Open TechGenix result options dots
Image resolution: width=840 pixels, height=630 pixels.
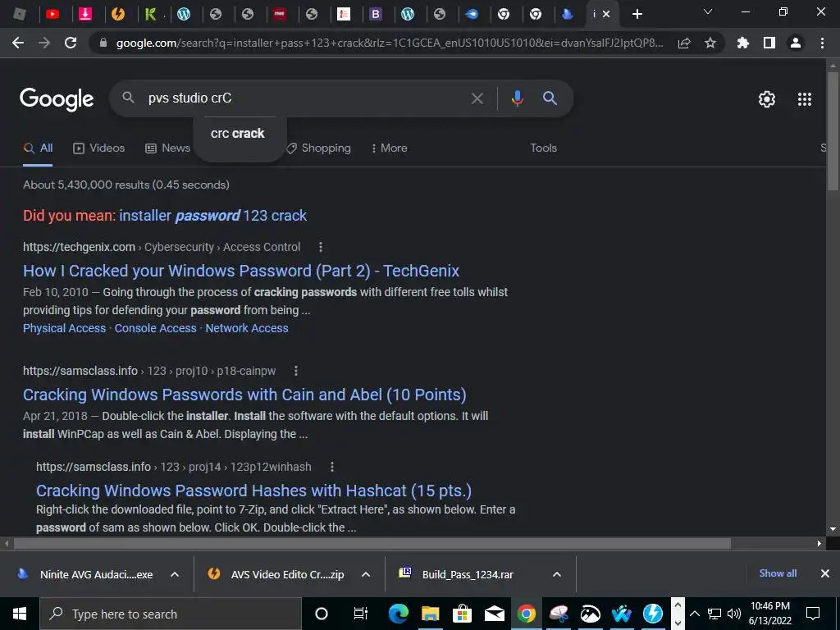pyautogui.click(x=321, y=247)
